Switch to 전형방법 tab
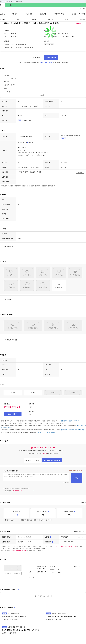Screen dimensions: 86x644 66,19
